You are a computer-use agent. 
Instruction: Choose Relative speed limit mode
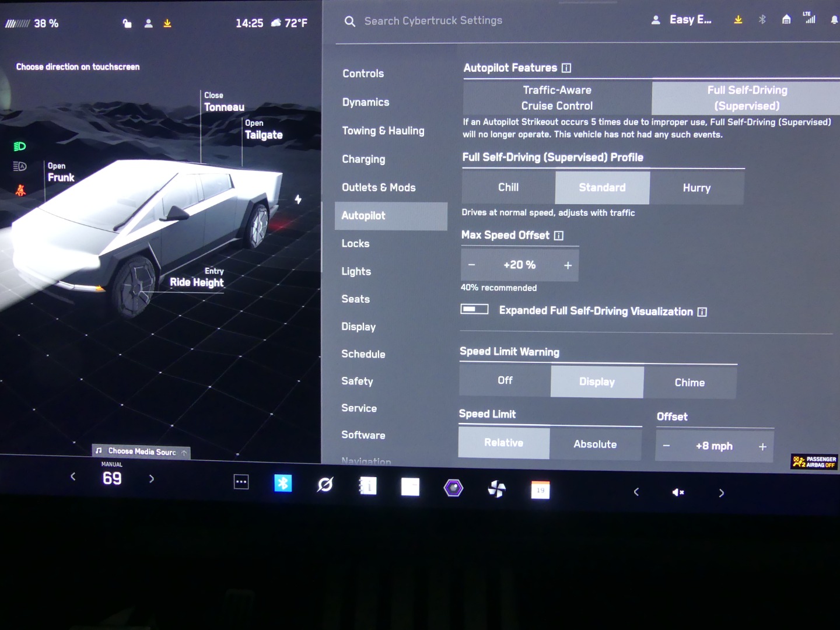[503, 443]
